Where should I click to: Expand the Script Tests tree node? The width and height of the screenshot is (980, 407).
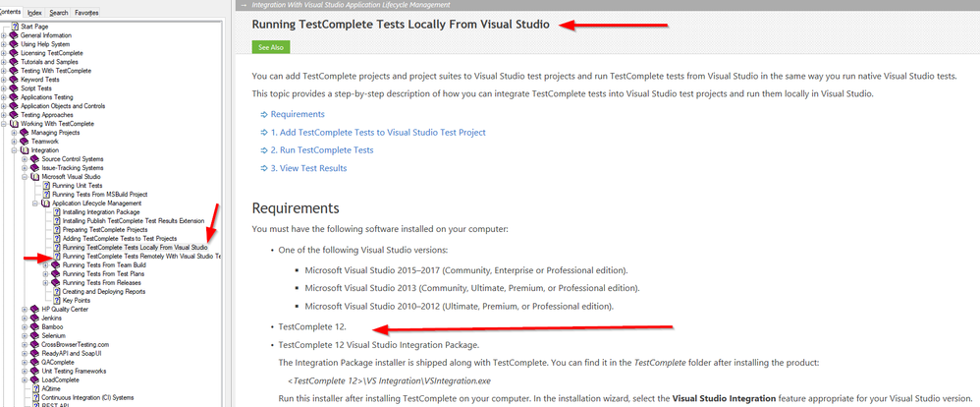pyautogui.click(x=4, y=88)
